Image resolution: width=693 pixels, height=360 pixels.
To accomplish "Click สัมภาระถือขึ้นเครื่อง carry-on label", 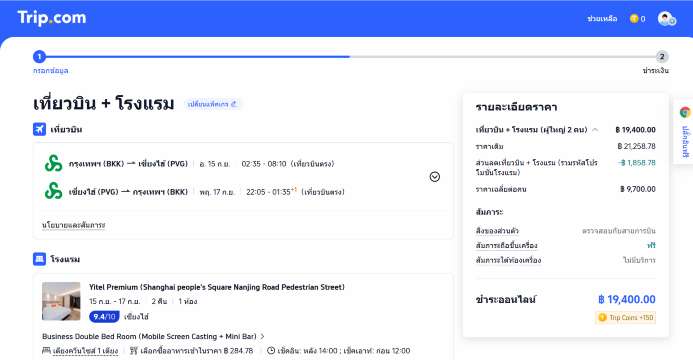I will coord(506,246).
